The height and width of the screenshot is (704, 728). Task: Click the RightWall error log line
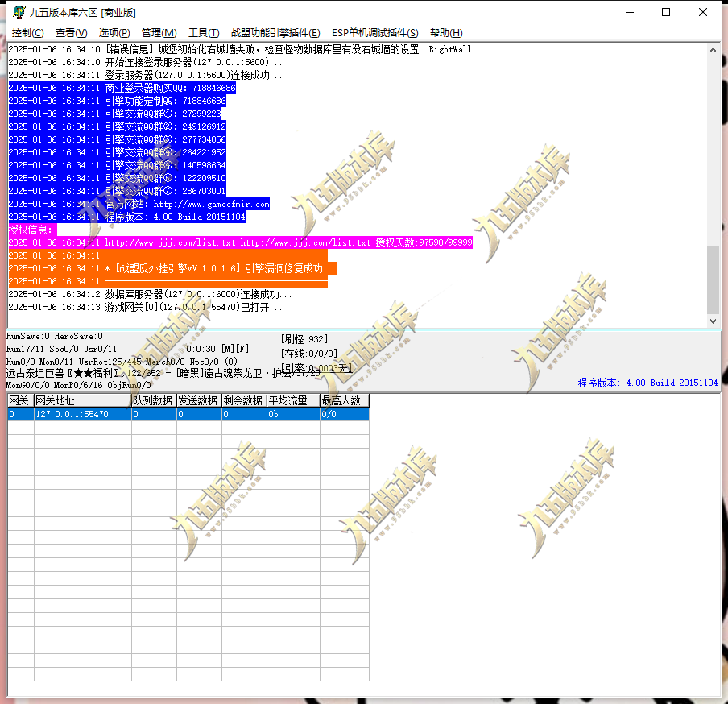pos(240,49)
